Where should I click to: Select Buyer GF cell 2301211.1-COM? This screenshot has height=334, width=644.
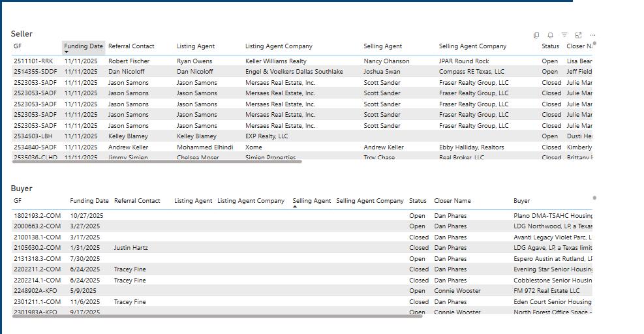pyautogui.click(x=37, y=301)
